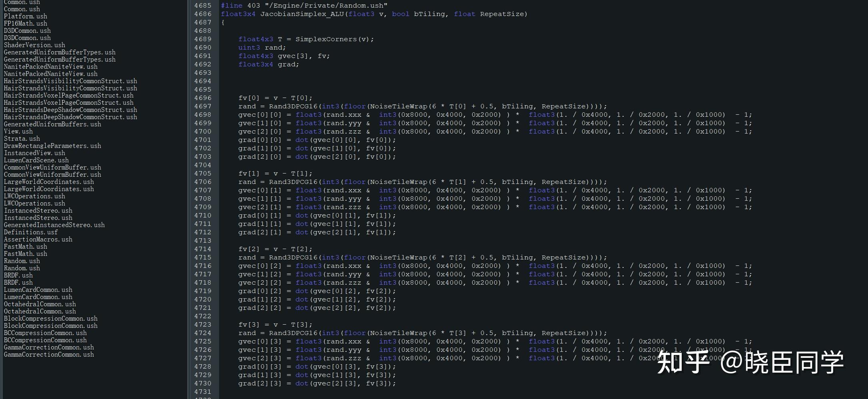The height and width of the screenshot is (399, 868).
Task: Select ShaderVersion.ush in the file list
Action: (x=34, y=45)
